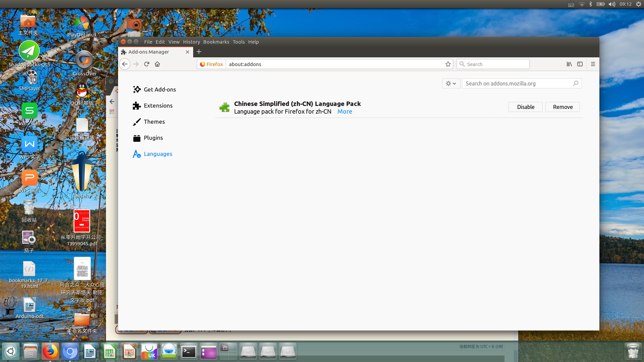The height and width of the screenshot is (362, 644).
Task: Open the Library icon in toolbar
Action: (569, 64)
